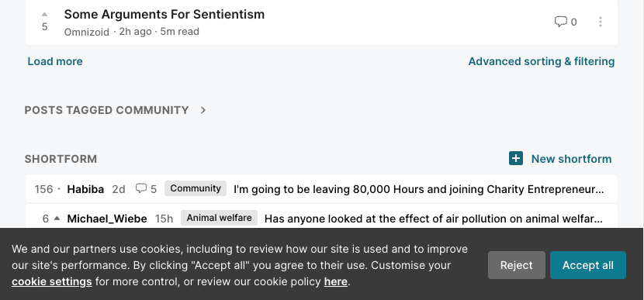644x300 pixels.
Task: Select the Animal welfare tag
Action: (220, 218)
